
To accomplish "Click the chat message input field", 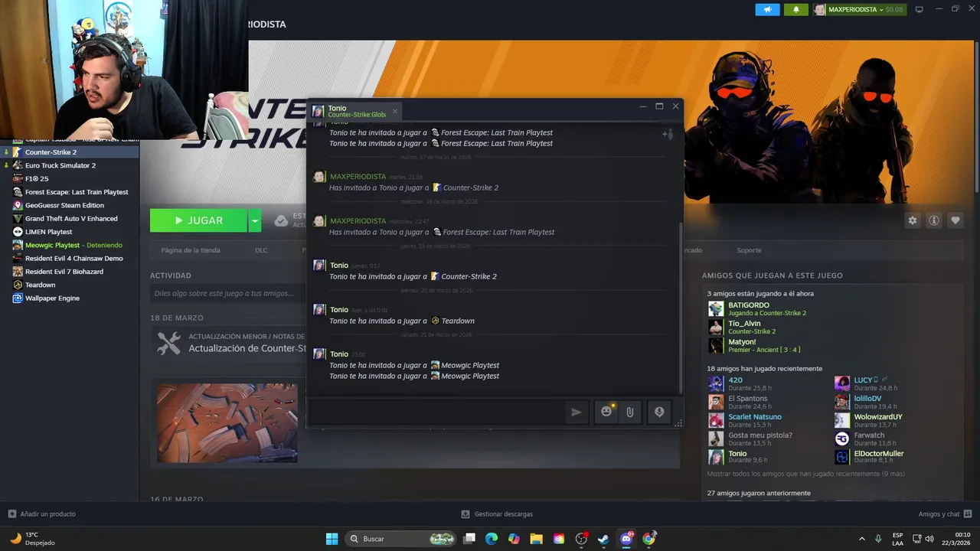I will [x=436, y=412].
